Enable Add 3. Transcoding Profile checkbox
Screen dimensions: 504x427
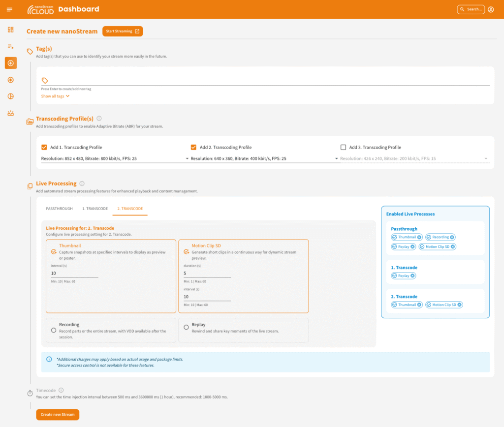(x=343, y=147)
